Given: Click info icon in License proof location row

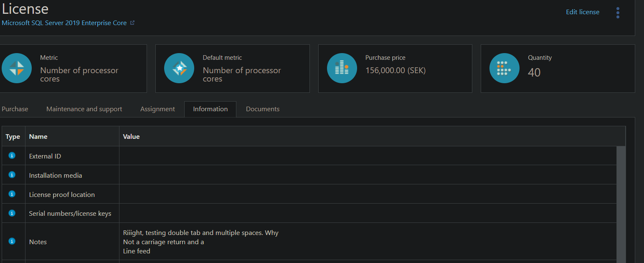Looking at the screenshot, I should click(12, 194).
